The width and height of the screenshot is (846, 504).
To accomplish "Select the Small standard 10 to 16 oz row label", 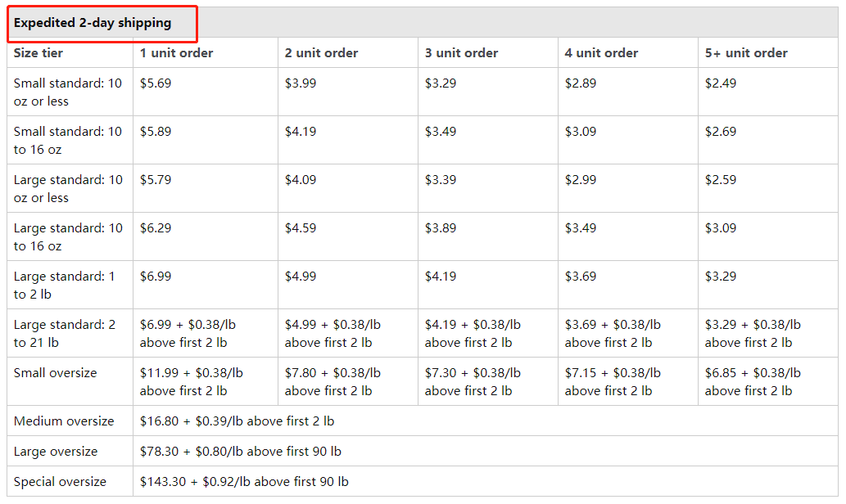I will click(x=68, y=140).
